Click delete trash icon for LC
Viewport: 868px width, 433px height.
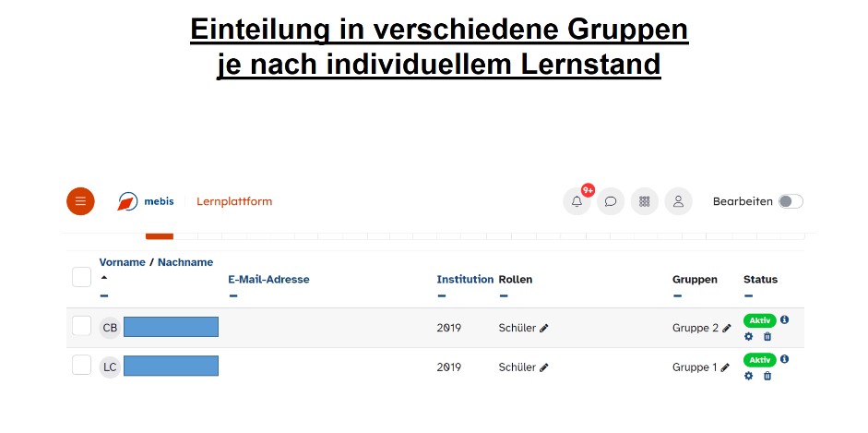point(767,376)
